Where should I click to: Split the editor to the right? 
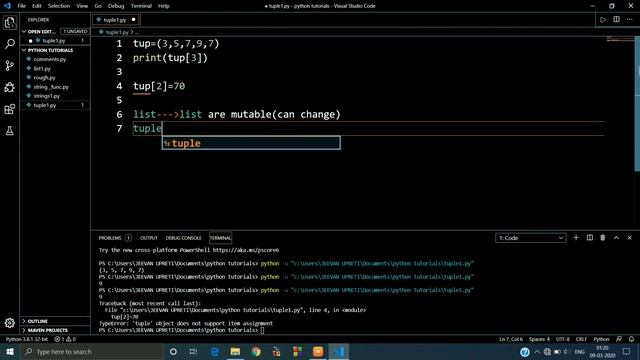coord(616,20)
